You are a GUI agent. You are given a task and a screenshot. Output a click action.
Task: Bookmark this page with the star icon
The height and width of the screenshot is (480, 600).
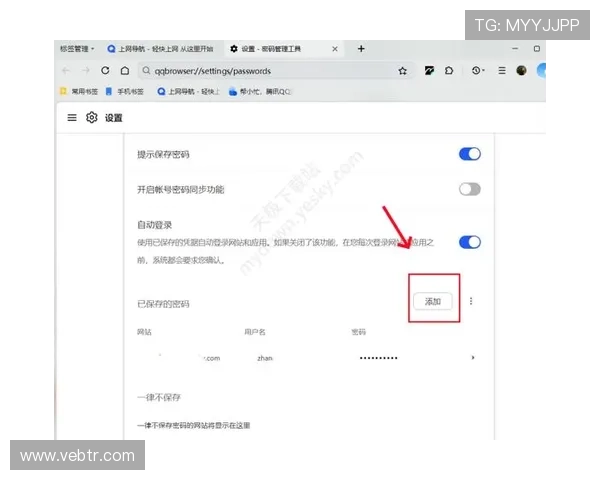click(402, 71)
